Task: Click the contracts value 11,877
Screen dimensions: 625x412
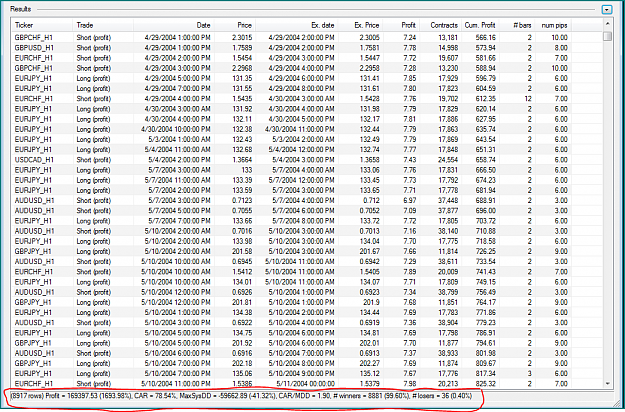Action: (x=448, y=343)
